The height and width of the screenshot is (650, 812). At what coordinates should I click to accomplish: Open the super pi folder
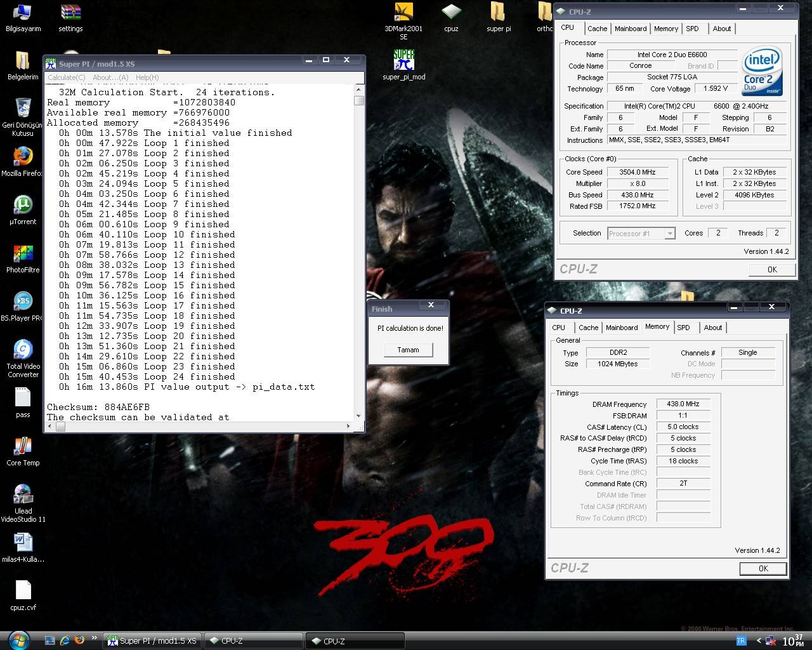[499, 18]
